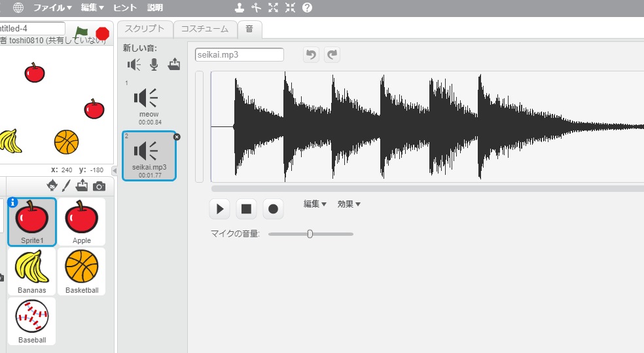644x353 pixels.
Task: Open the ファイル menu
Action: click(x=52, y=7)
